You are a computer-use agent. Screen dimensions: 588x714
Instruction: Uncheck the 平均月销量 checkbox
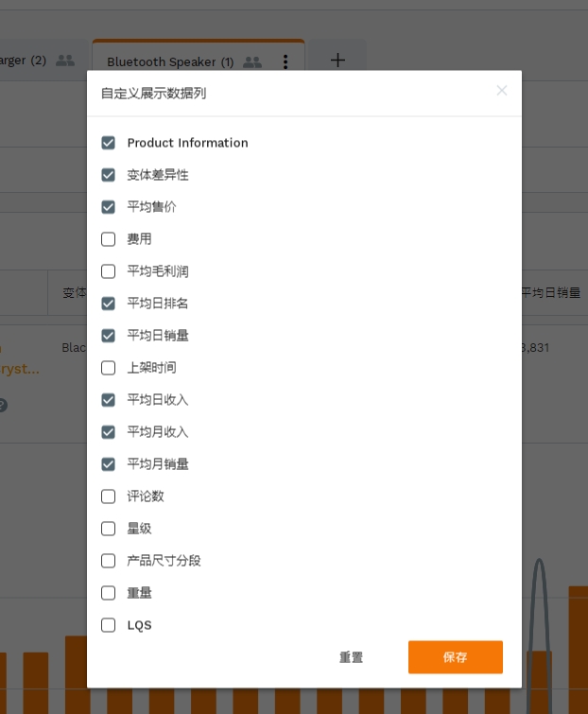point(109,464)
